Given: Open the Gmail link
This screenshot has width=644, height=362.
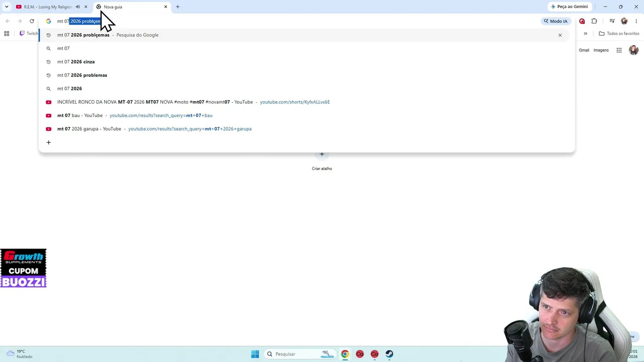Looking at the screenshot, I should (x=584, y=50).
